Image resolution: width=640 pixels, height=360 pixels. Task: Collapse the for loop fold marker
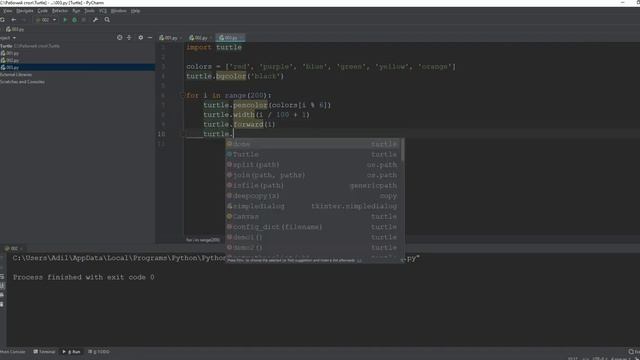tap(183, 96)
